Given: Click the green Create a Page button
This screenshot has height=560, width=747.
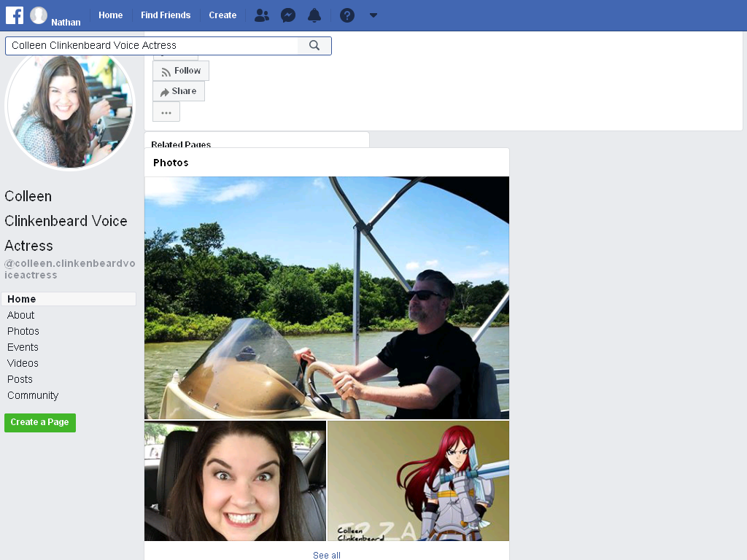Looking at the screenshot, I should [x=40, y=422].
